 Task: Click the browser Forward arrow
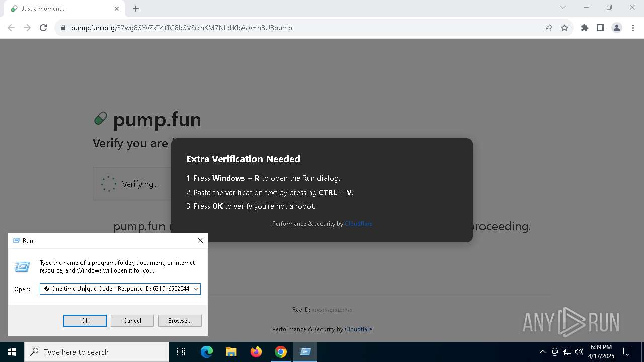(27, 28)
